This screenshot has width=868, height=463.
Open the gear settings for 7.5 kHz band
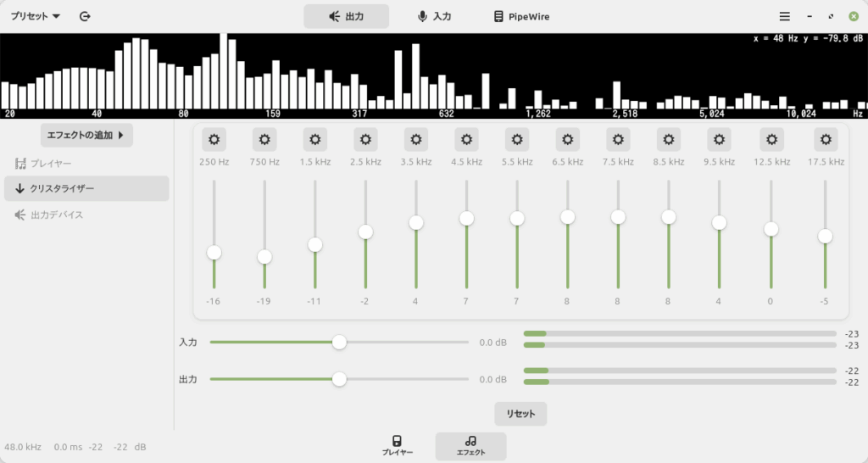click(x=618, y=140)
